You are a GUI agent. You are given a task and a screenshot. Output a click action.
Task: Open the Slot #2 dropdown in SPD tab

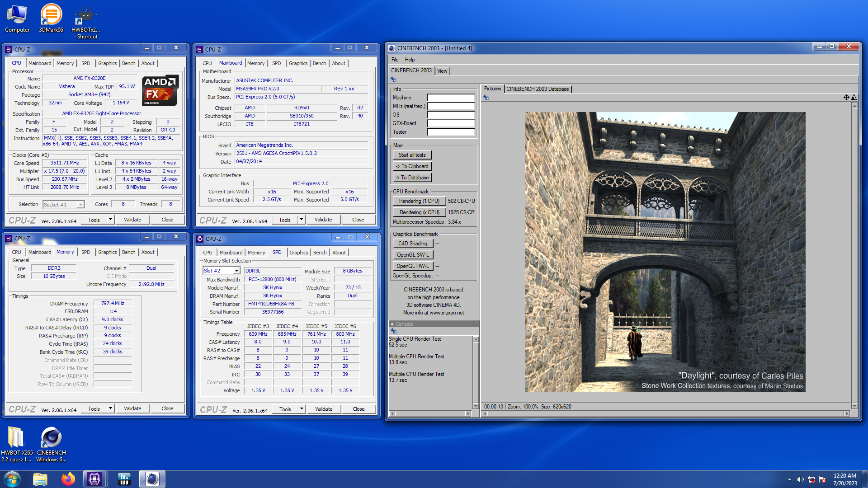coord(236,271)
